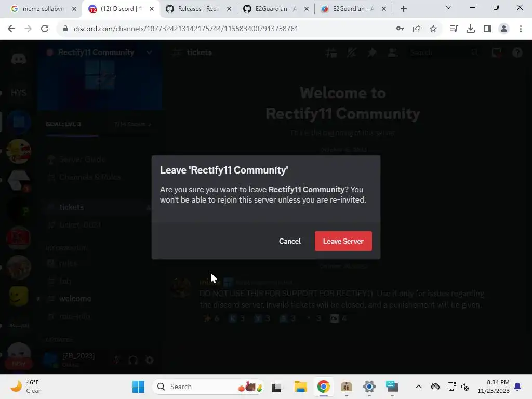Close the memz collabvm tab
Image resolution: width=532 pixels, height=399 pixels.
(x=74, y=9)
